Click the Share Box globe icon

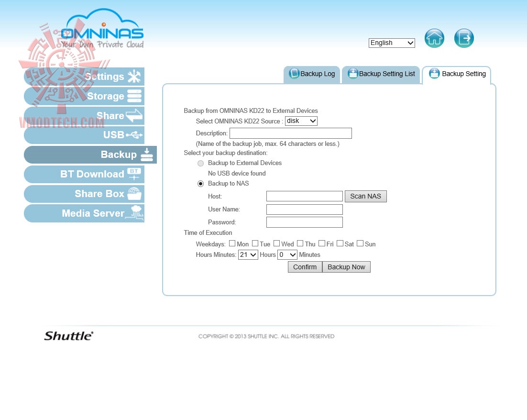point(134,193)
